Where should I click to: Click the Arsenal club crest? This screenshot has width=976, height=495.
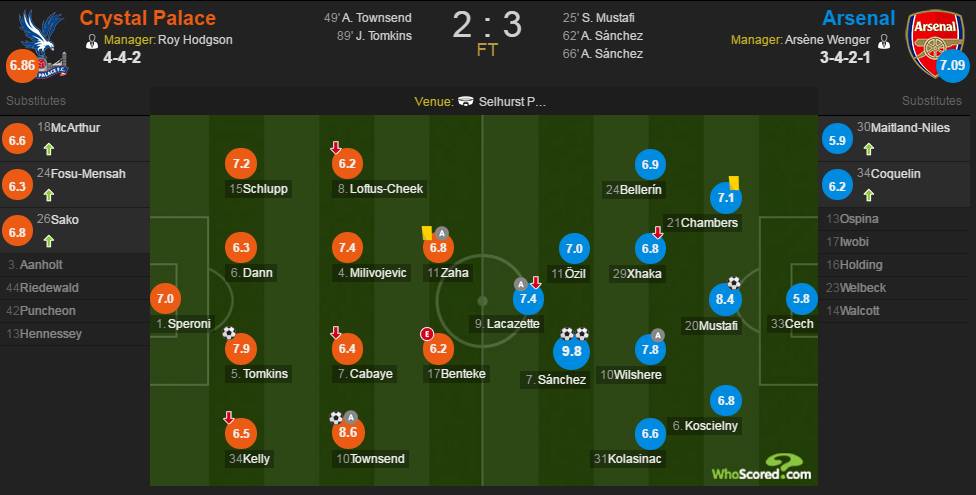coord(935,40)
